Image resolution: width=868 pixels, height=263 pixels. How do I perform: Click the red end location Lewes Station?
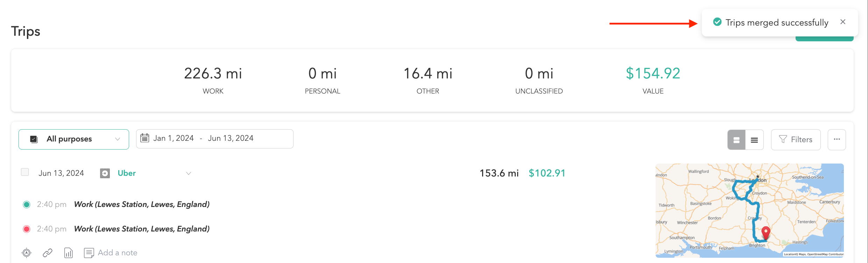pos(142,229)
